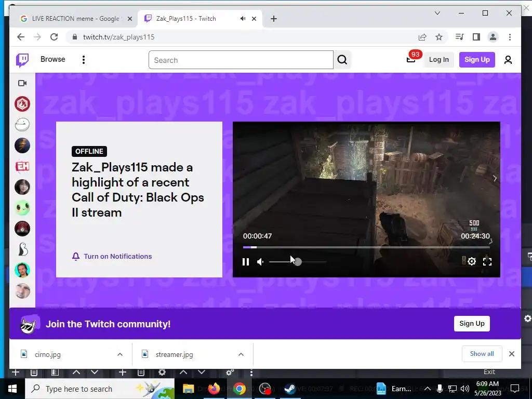Mute the Twitch tab via speaker icon
532x399 pixels.
pos(243,19)
